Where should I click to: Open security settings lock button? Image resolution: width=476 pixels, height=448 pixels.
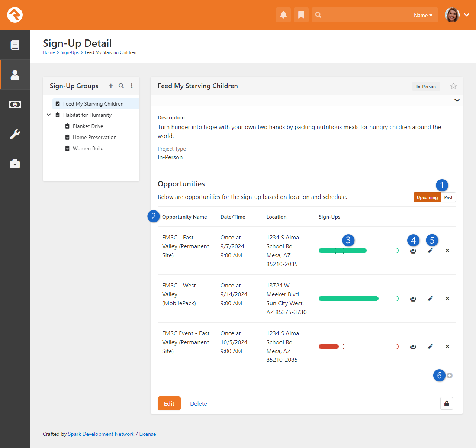(447, 403)
